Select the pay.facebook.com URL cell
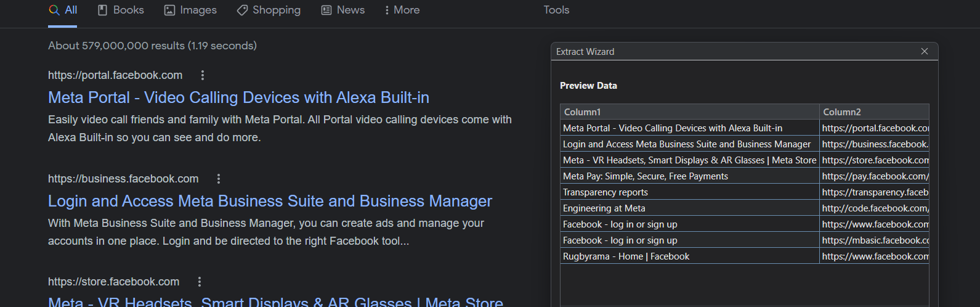Screen dimensions: 980x307 click(874, 176)
